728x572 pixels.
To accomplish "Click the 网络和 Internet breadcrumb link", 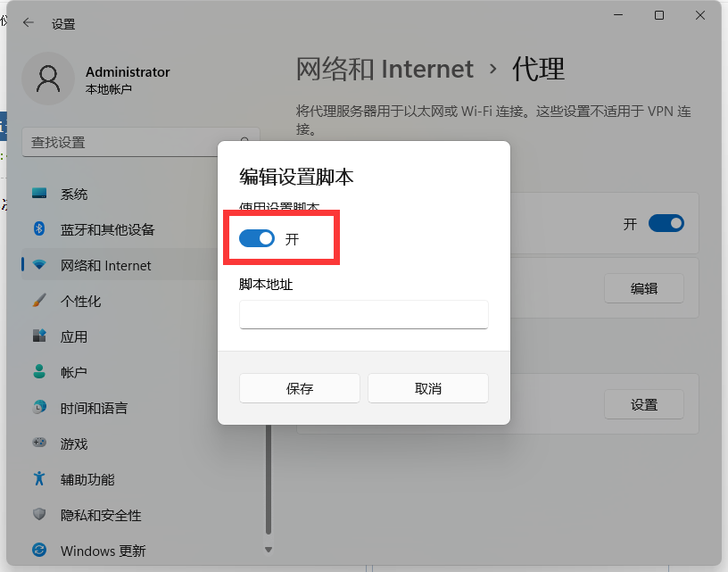I will (x=385, y=69).
